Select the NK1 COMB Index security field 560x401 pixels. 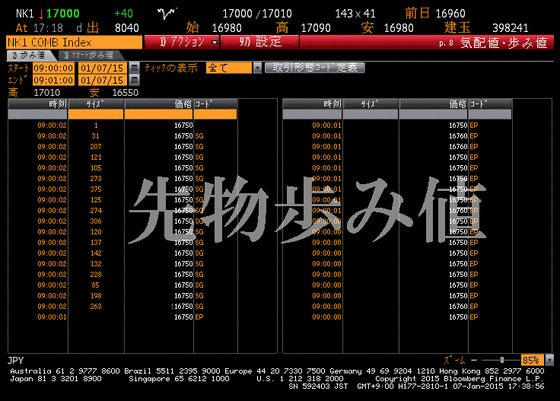point(74,42)
